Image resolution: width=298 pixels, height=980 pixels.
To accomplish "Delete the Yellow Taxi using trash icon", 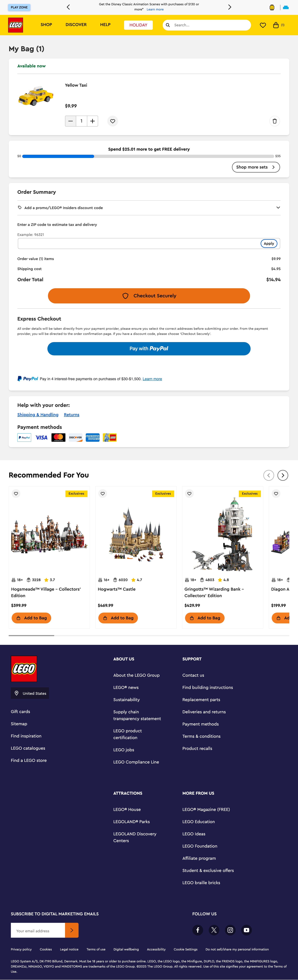I will tap(274, 121).
